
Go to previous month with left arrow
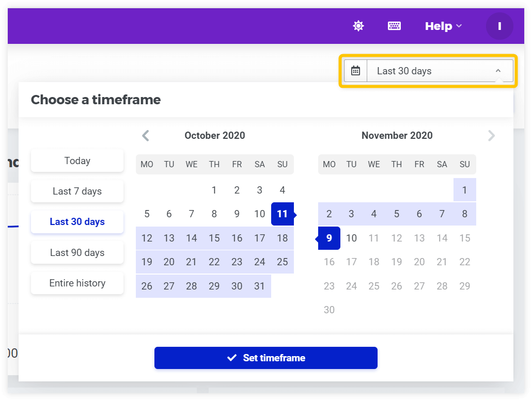point(146,136)
